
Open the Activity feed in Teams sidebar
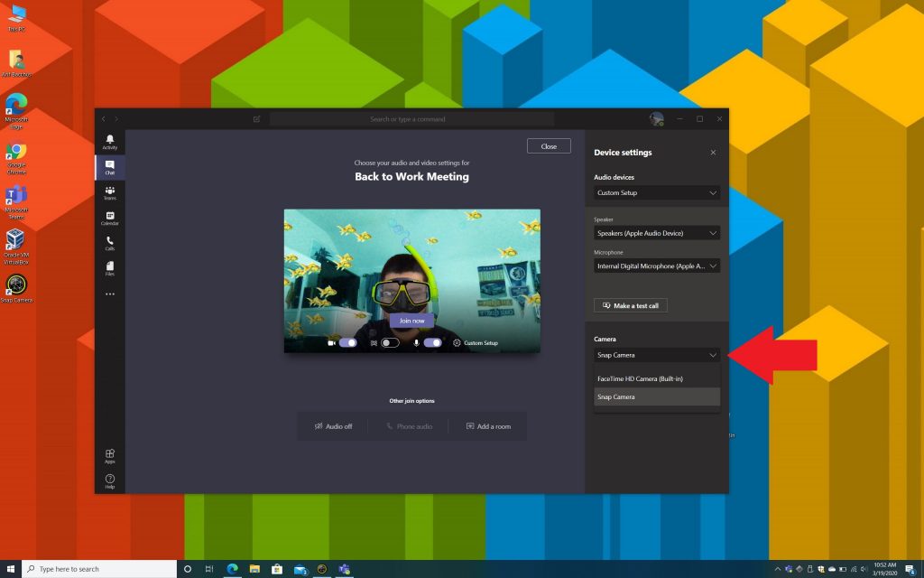[x=109, y=142]
